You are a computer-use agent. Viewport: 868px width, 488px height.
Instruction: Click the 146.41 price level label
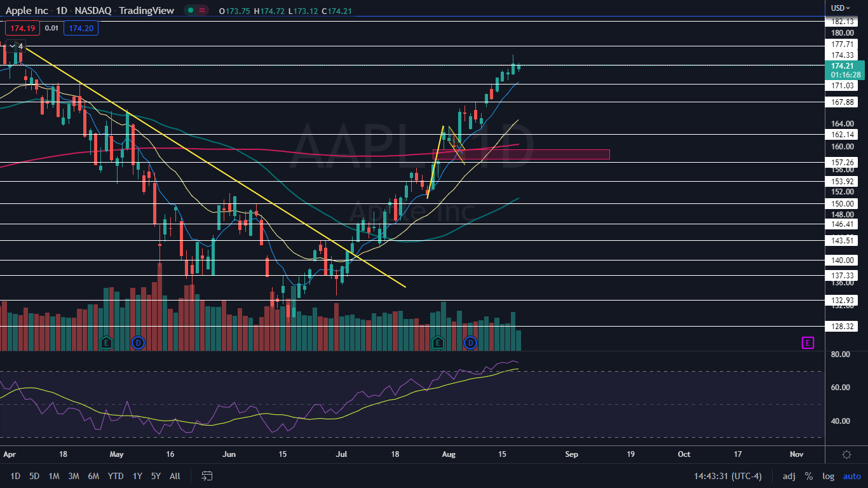point(842,224)
